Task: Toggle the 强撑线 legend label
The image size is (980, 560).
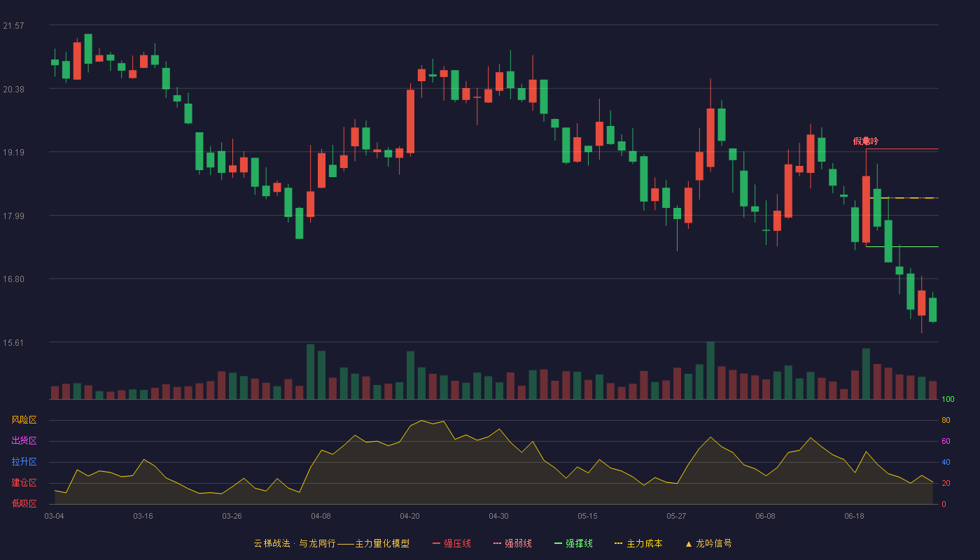Action: pos(579,543)
